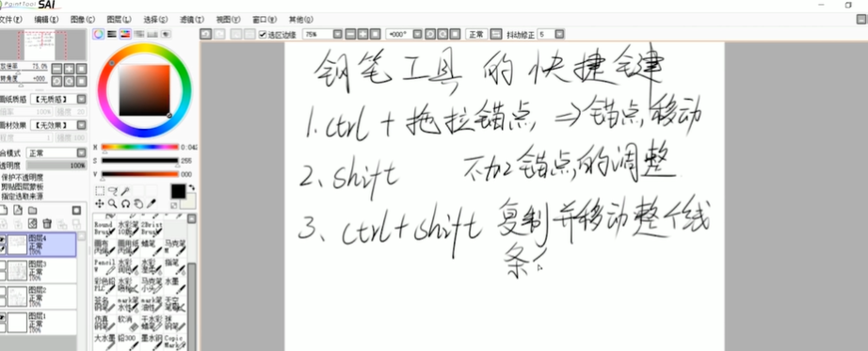Rotate canvas clockwise in toolbar
This screenshot has width=868, height=351.
point(442,34)
